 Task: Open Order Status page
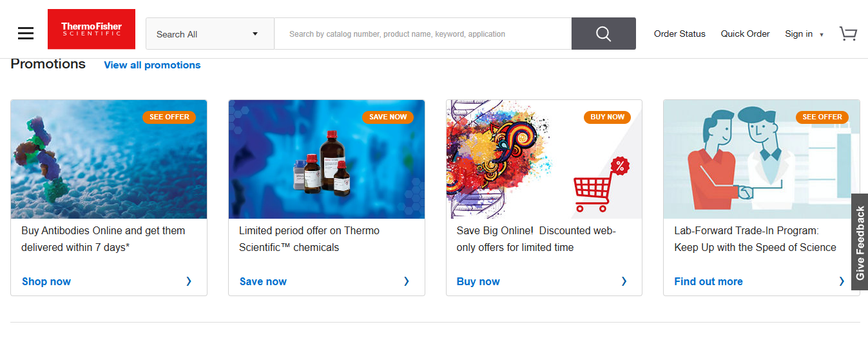tap(679, 34)
